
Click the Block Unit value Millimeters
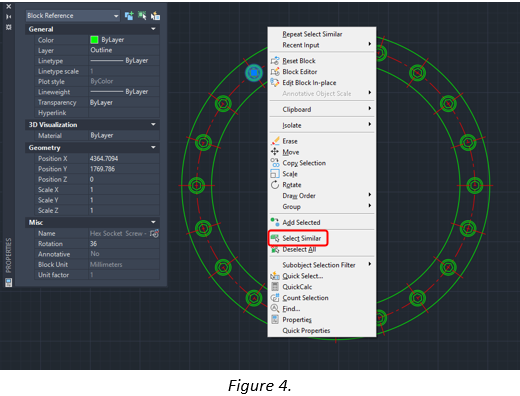(x=106, y=264)
